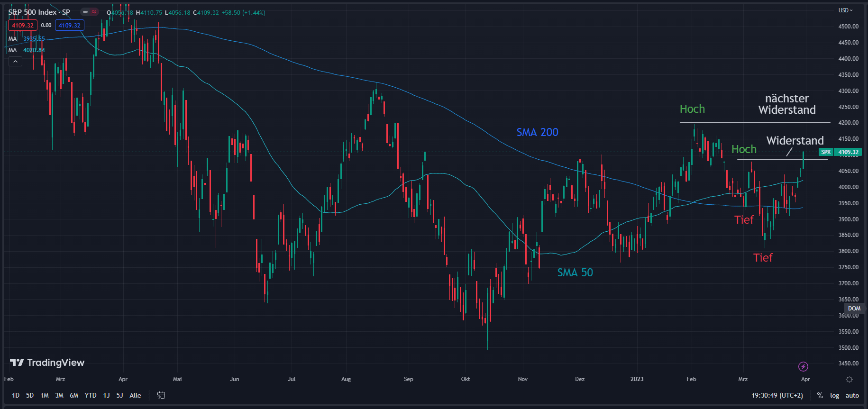Click the blue buy price 4109.32

(70, 26)
